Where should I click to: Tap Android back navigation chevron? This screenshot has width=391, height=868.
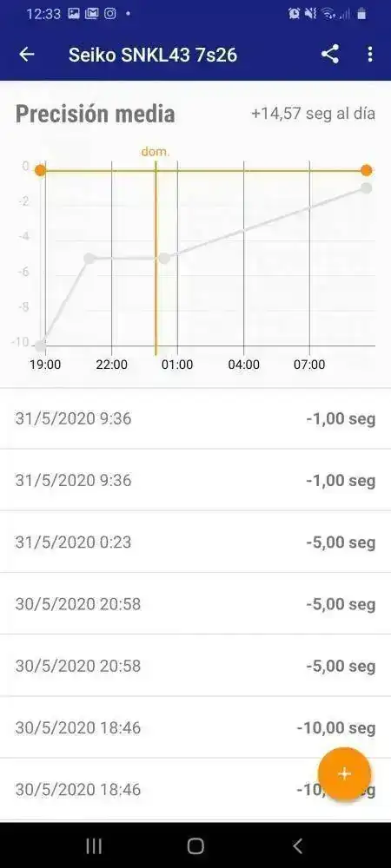pos(297,845)
